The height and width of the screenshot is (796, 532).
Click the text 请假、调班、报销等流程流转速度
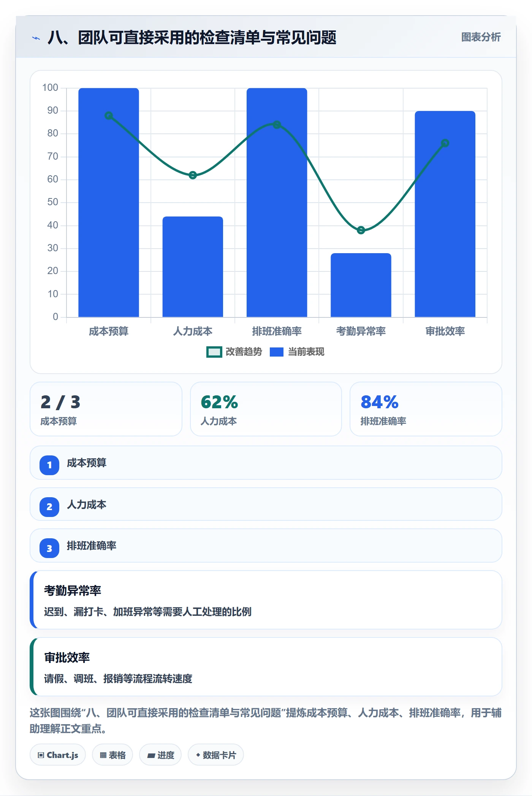118,679
